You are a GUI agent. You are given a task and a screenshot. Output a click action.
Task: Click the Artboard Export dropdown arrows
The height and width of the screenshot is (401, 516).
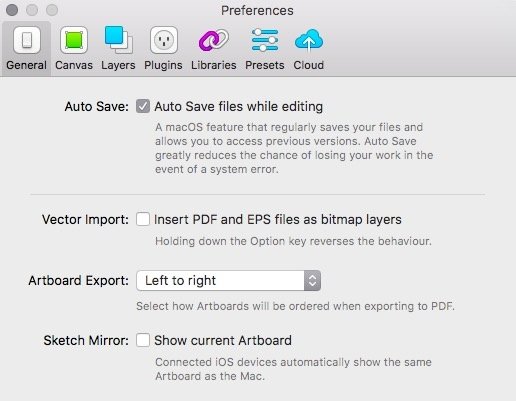click(312, 281)
